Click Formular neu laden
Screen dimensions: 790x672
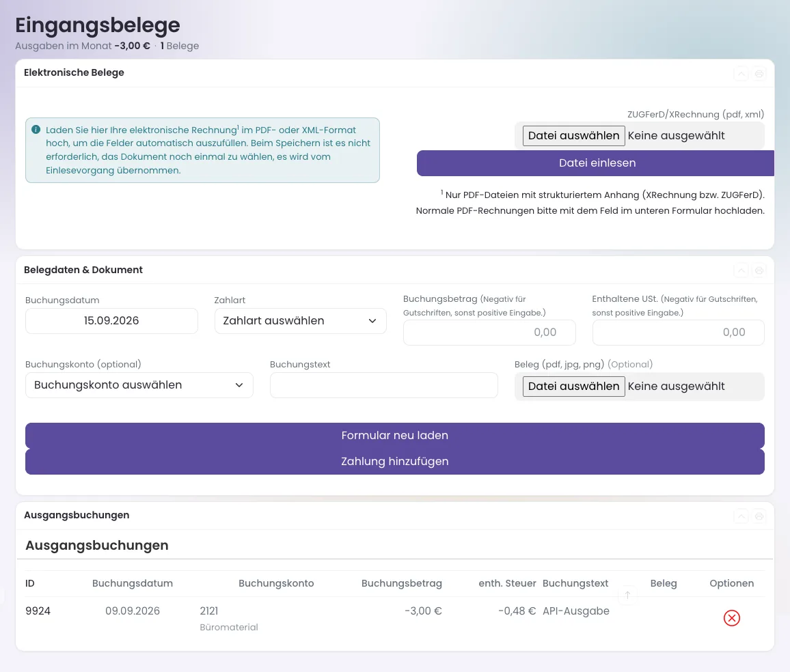click(394, 436)
